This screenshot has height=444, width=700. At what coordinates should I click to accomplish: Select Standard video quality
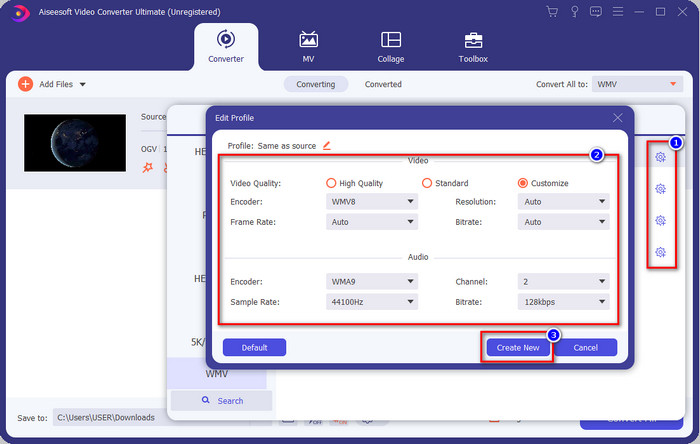point(427,183)
